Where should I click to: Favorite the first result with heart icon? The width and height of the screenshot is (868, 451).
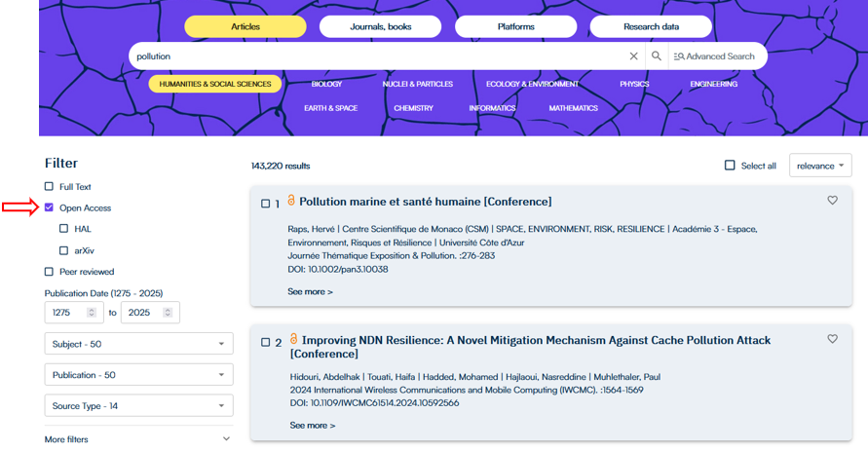click(x=832, y=201)
